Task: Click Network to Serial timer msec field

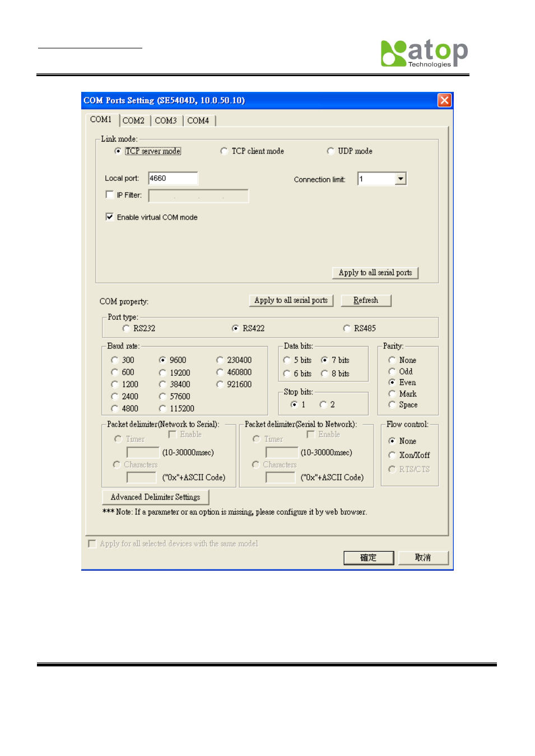Action: point(143,452)
